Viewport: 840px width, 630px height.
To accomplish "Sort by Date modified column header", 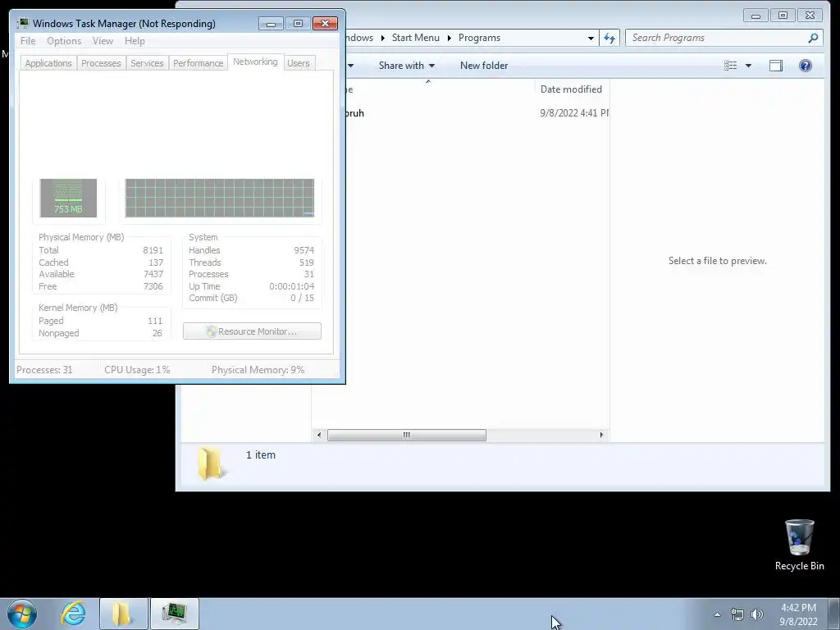I will pos(571,89).
